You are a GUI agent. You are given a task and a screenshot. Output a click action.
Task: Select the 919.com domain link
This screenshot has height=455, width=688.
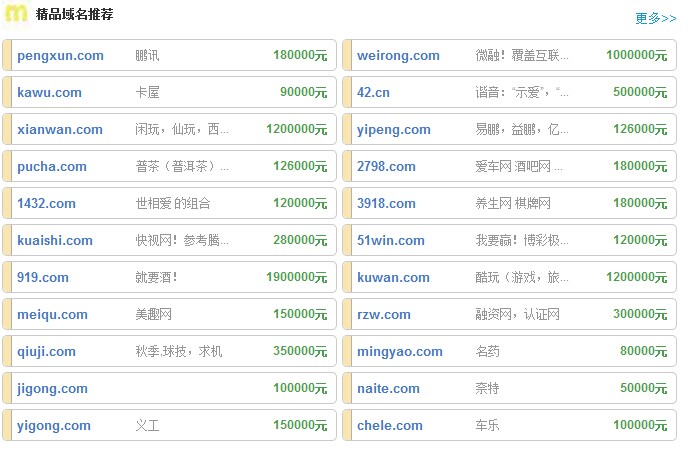tap(43, 278)
